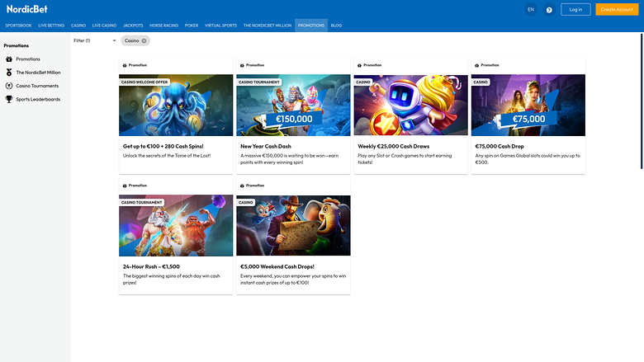Viewport: 644px width, 362px height.
Task: Click the help question mark icon
Action: 549,10
